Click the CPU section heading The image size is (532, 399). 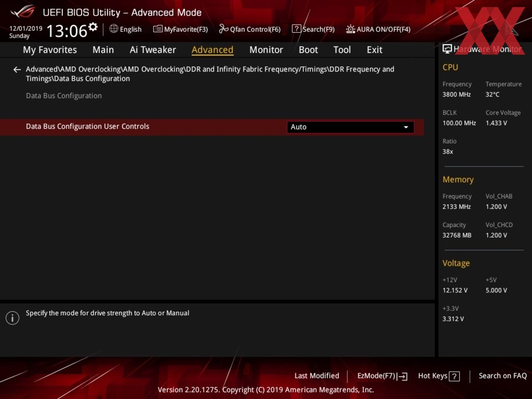450,67
